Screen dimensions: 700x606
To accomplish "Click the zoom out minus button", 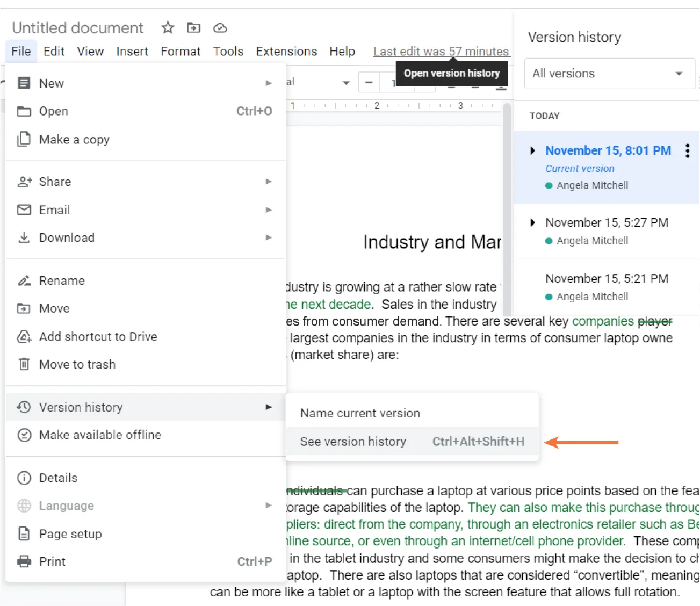I will (369, 83).
